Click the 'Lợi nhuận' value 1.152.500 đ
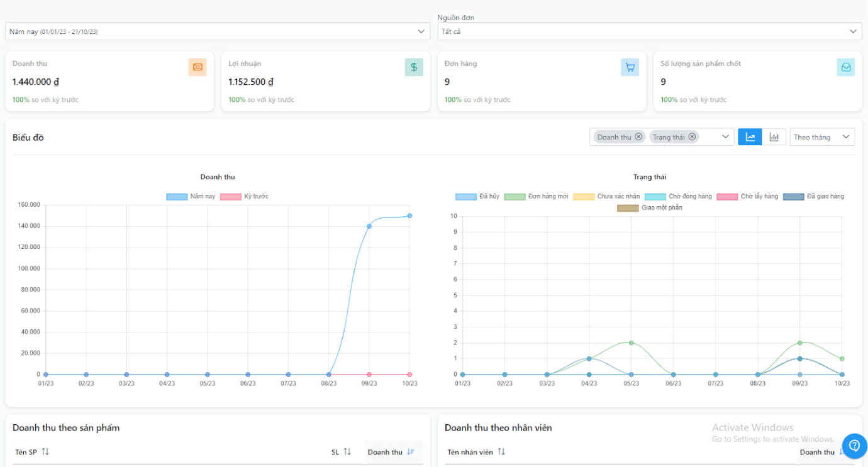Viewport: 868px width, 467px height. click(251, 82)
